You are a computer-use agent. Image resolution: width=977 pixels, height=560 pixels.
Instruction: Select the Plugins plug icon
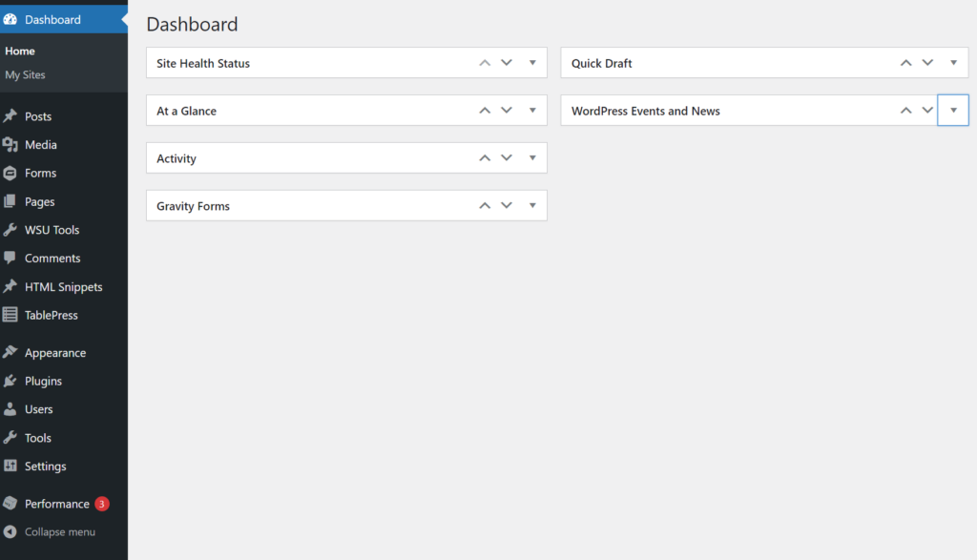pyautogui.click(x=13, y=381)
